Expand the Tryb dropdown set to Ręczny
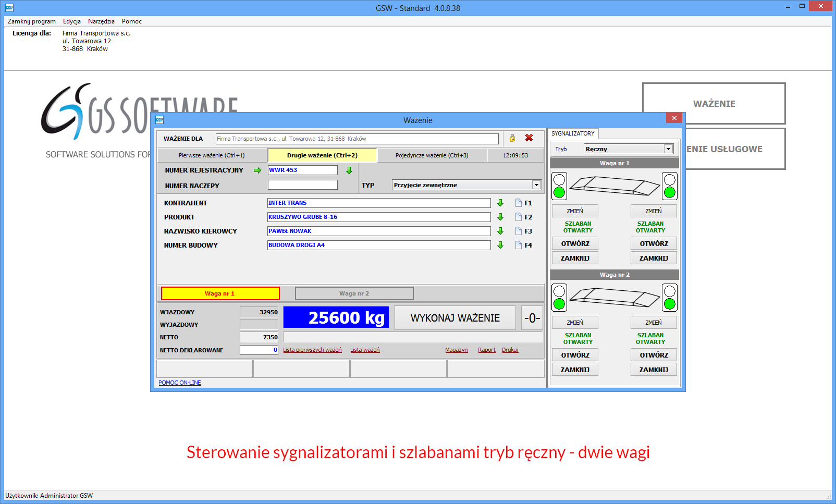Image resolution: width=836 pixels, height=504 pixels. [668, 149]
